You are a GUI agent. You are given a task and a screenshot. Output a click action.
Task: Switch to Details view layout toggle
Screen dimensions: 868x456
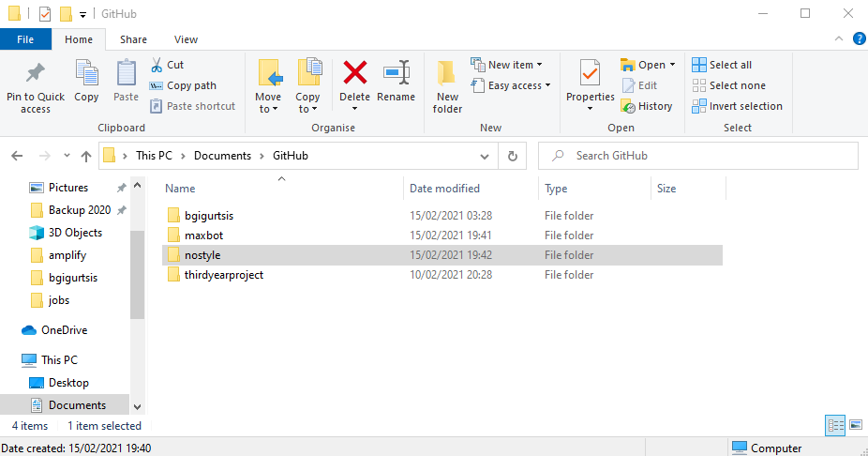835,426
